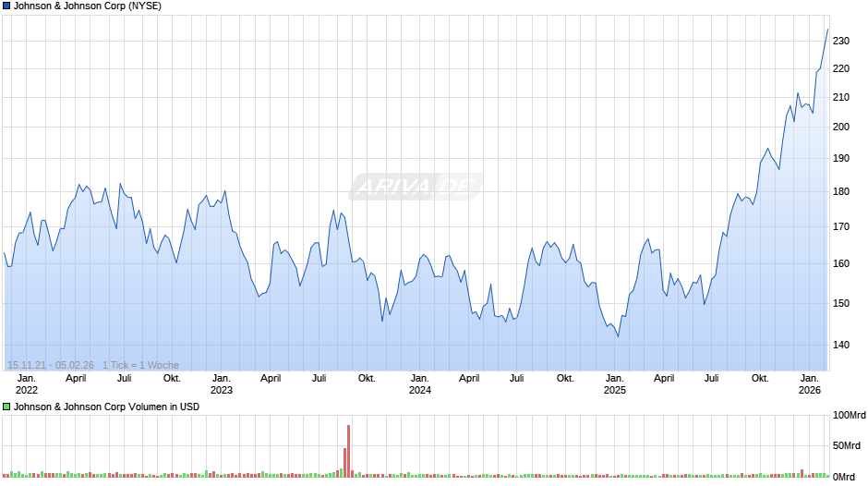
Task: Click the green legend square for Volumen
Action: point(6,407)
